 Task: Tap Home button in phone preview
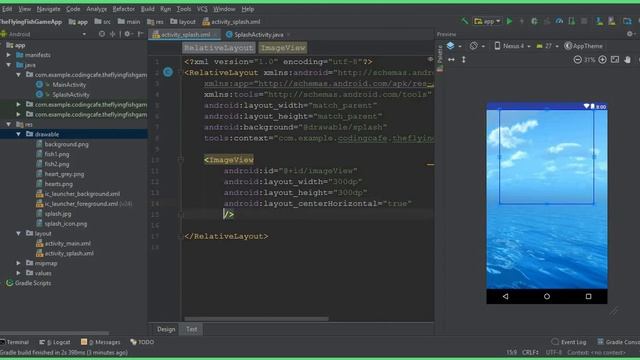(547, 296)
